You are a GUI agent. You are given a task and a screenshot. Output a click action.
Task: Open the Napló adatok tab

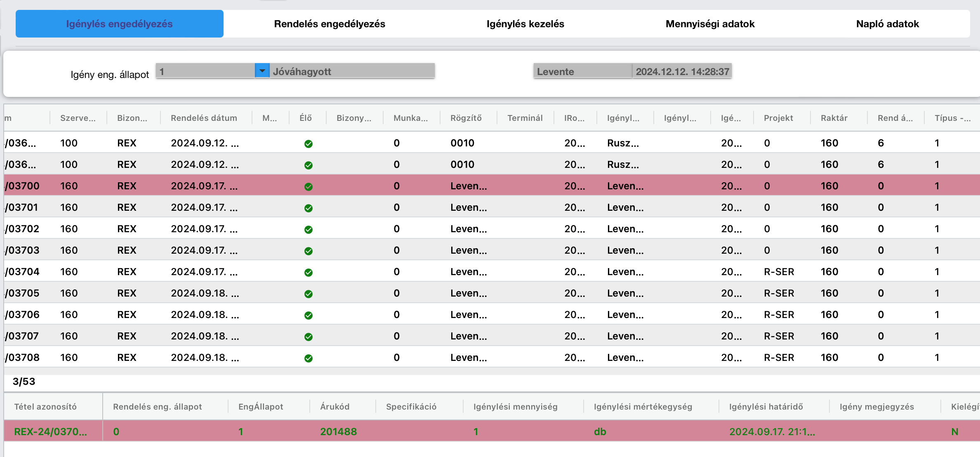click(x=887, y=24)
